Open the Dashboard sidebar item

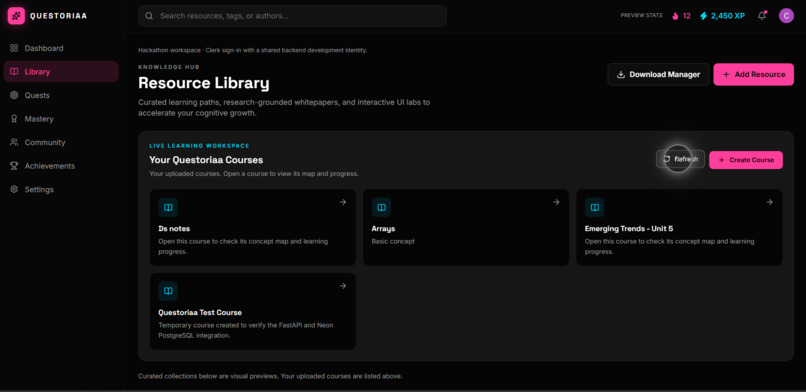[61, 48]
